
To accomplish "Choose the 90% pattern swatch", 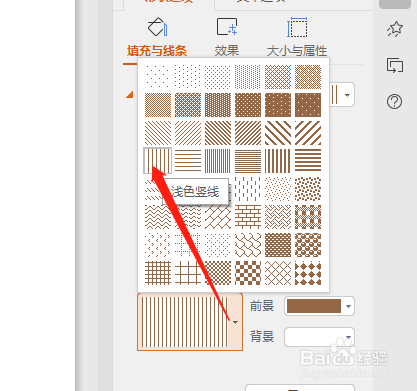I will coord(308,105).
